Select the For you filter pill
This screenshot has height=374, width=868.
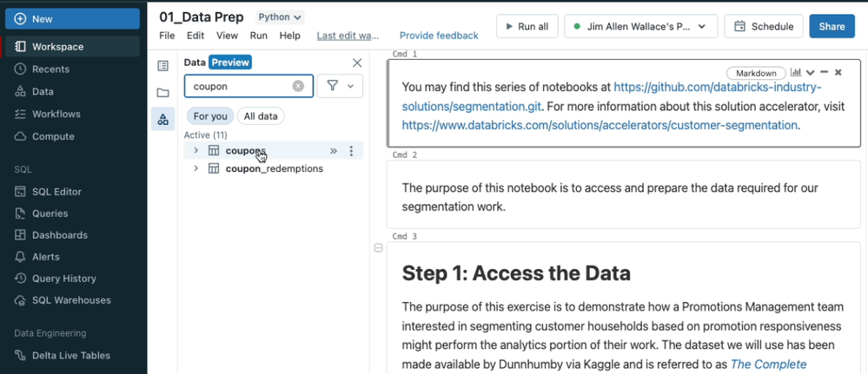210,116
